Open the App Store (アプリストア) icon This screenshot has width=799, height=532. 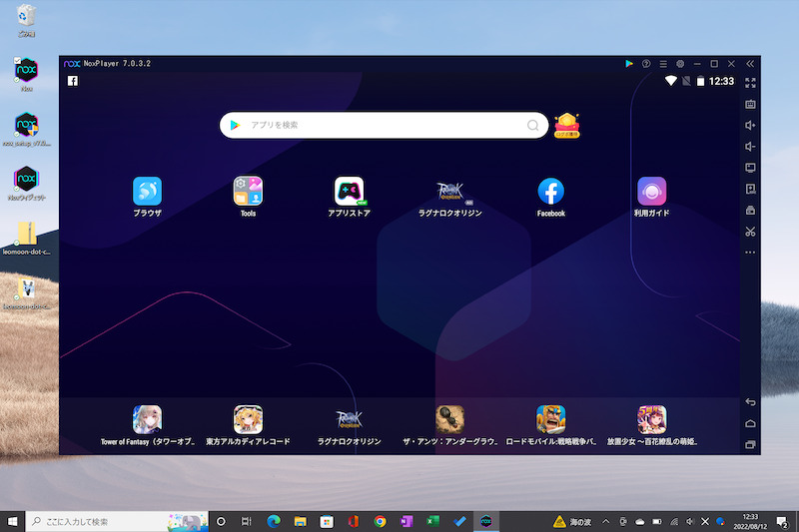point(349,191)
